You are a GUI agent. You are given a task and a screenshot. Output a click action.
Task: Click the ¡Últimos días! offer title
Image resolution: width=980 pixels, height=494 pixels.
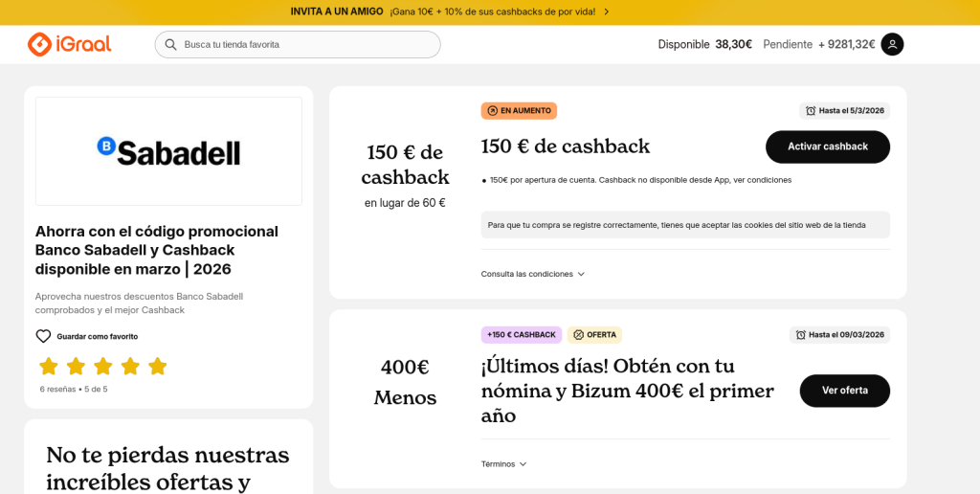(628, 391)
